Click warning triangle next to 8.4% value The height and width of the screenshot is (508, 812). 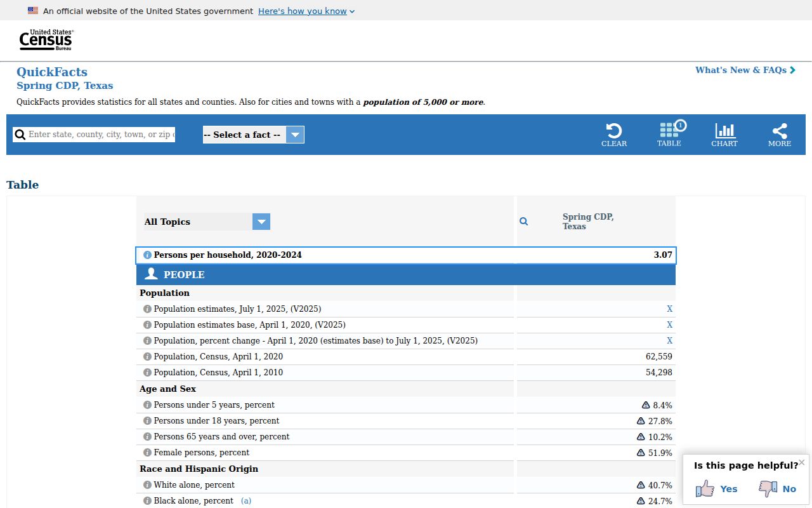646,405
